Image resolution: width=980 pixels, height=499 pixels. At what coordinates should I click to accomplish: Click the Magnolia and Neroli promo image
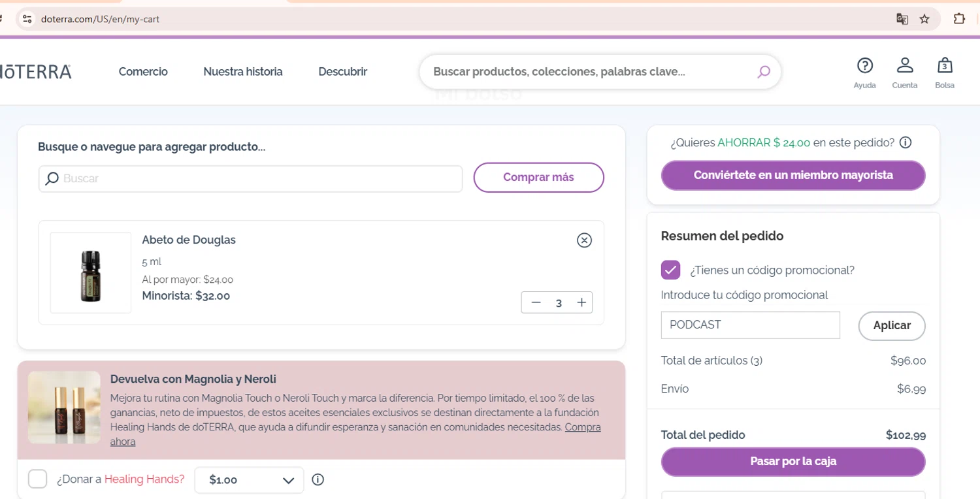point(64,408)
